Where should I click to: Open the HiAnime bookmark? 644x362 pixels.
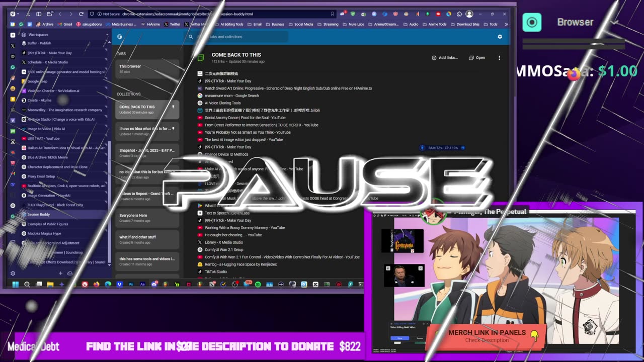[x=150, y=24]
